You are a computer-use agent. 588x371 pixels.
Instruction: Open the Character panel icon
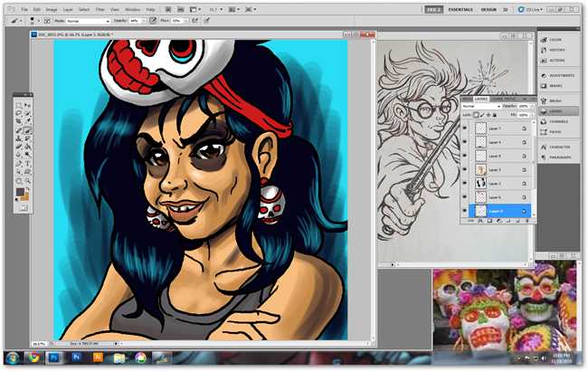(544, 147)
